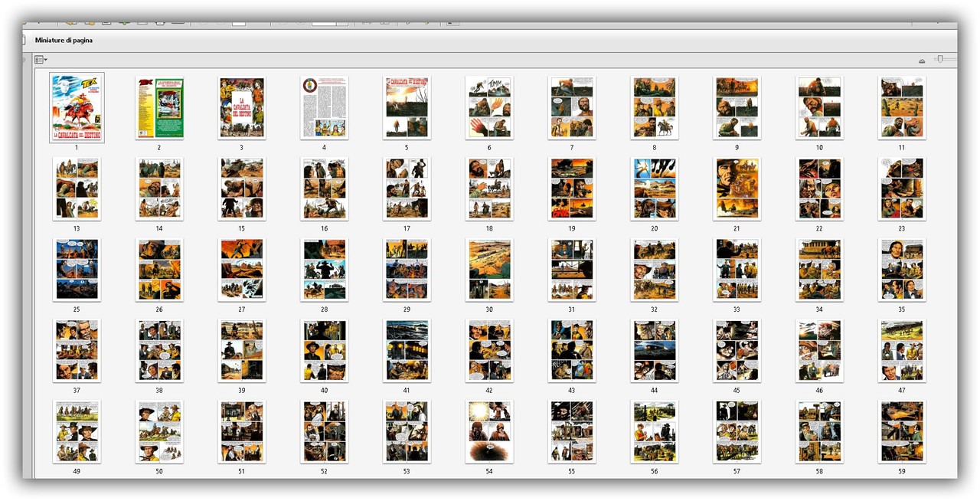Go to the page 41 thumbnail
This screenshot has width=980, height=501.
(407, 351)
